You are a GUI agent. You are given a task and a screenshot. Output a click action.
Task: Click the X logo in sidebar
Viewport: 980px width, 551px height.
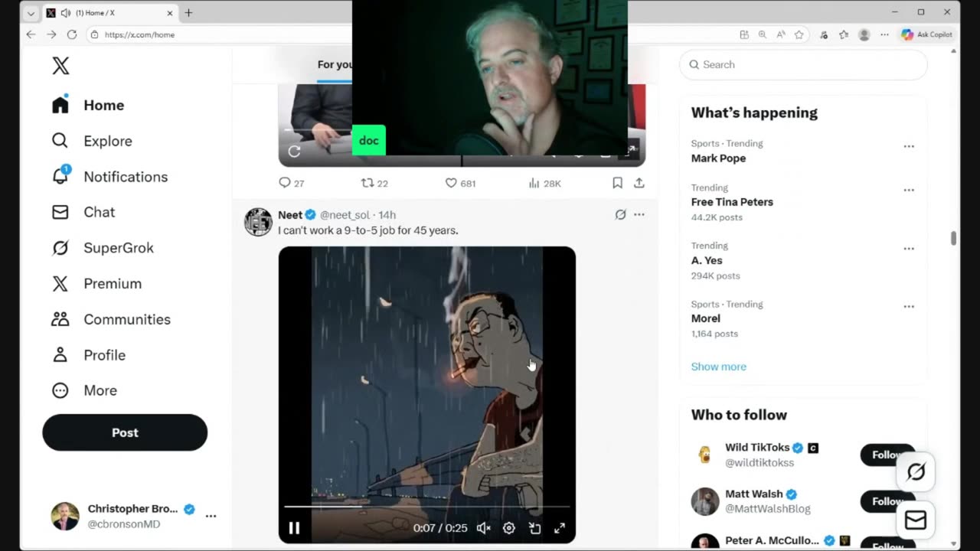(x=60, y=66)
